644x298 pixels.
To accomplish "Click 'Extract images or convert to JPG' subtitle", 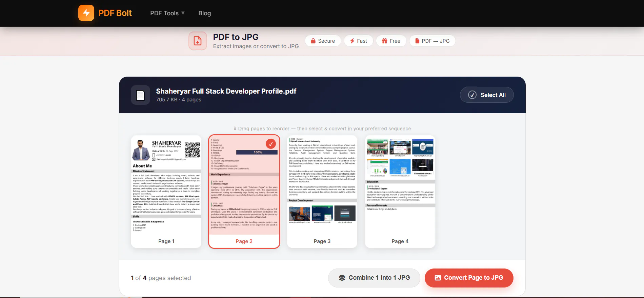I will coord(256,46).
